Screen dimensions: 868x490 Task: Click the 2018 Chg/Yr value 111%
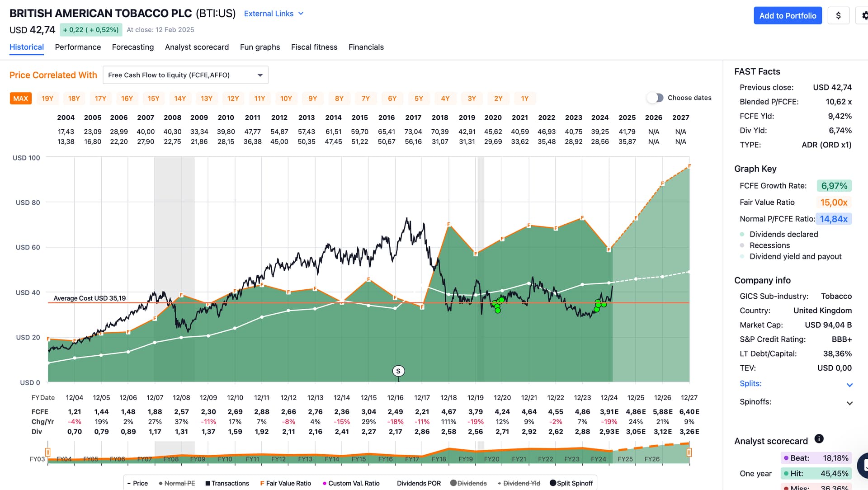coord(448,422)
